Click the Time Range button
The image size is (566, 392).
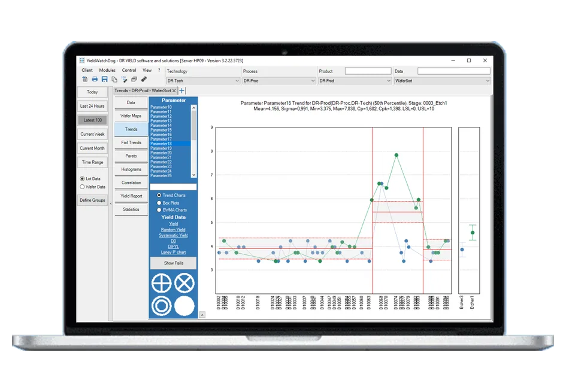click(x=92, y=162)
